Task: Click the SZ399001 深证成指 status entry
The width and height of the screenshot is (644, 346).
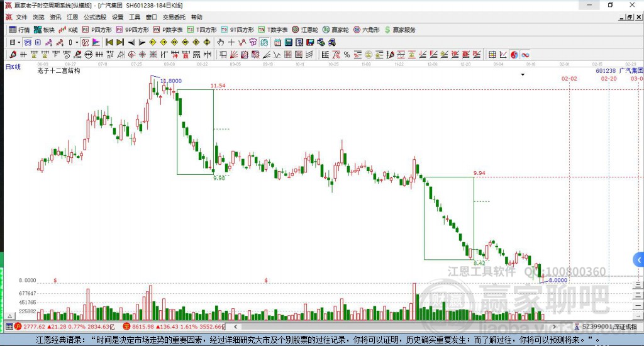Action: (x=606, y=326)
